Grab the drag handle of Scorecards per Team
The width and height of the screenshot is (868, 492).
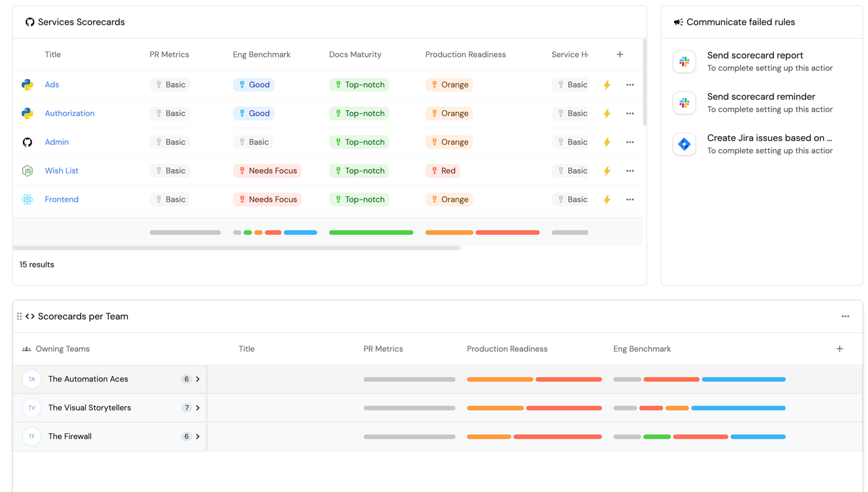click(20, 316)
